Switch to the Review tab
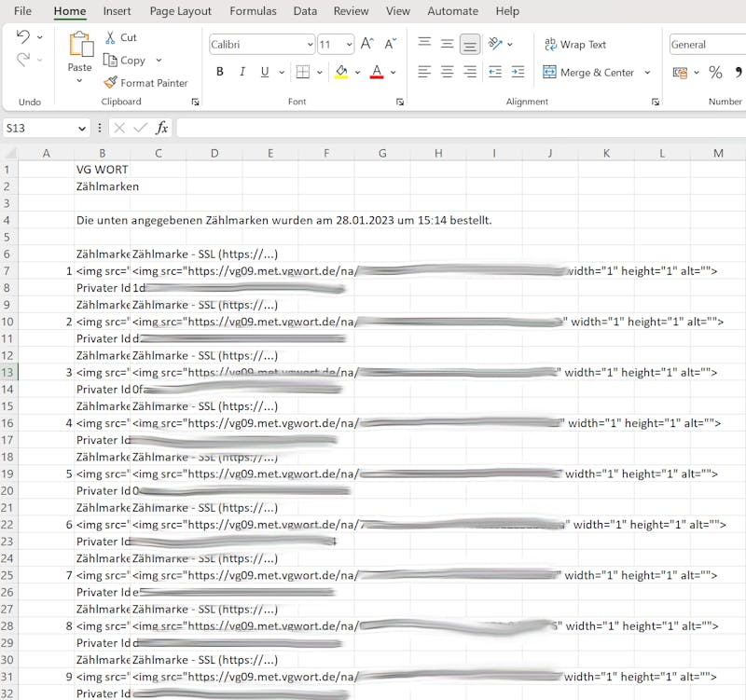The width and height of the screenshot is (746, 700). [352, 11]
